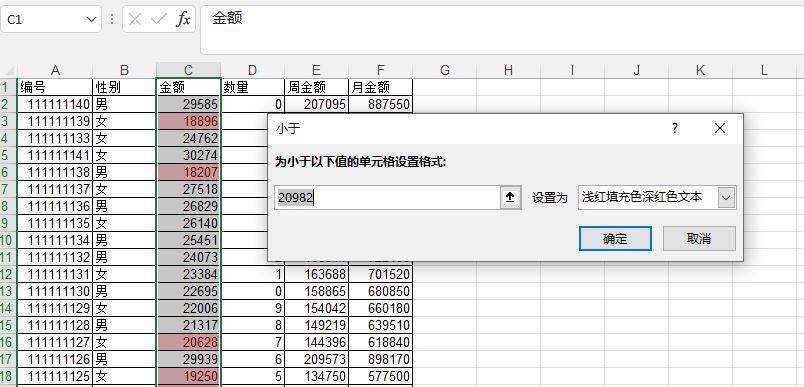Image resolution: width=804 pixels, height=387 pixels.
Task: Click header cell 金额 in C1
Action: coord(188,87)
